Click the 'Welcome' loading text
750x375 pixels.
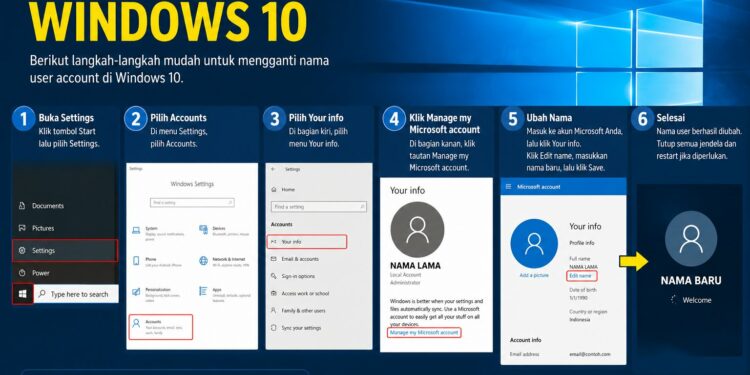pyautogui.click(x=696, y=300)
